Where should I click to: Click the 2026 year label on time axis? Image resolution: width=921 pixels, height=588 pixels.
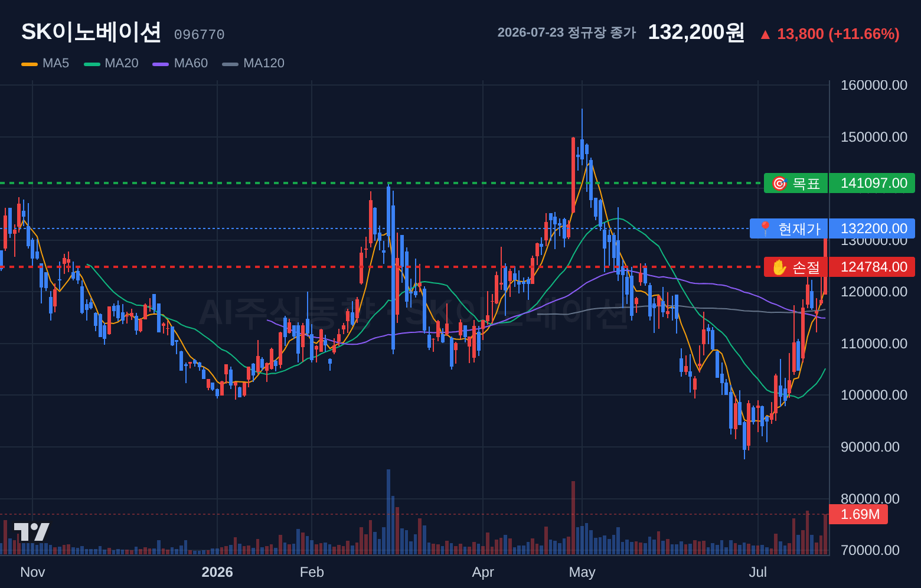[x=217, y=572]
